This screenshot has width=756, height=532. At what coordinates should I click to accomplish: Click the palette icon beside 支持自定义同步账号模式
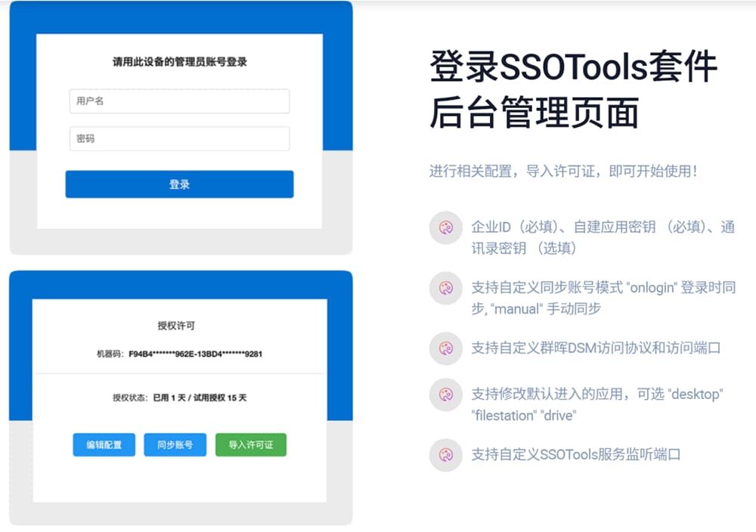(x=446, y=288)
